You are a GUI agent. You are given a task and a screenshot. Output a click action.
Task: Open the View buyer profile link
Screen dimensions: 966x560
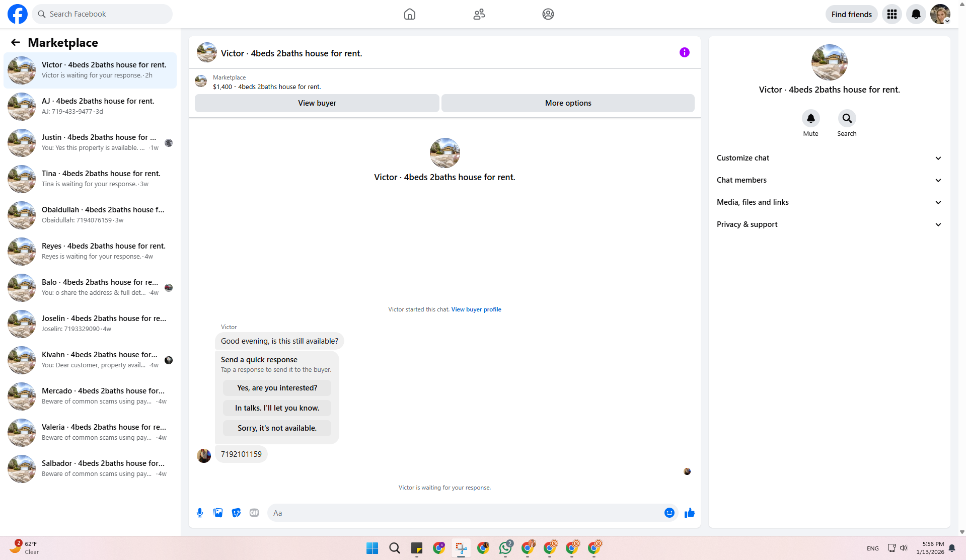pos(476,309)
